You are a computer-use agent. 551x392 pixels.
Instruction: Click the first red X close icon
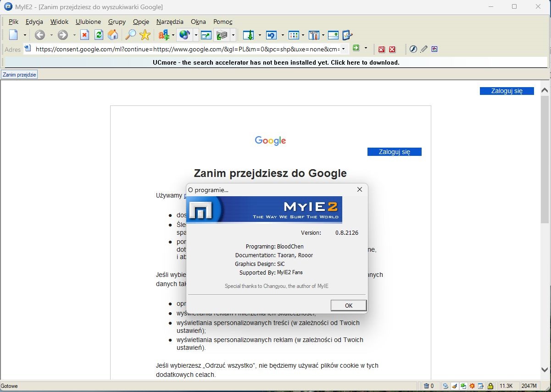pos(381,49)
